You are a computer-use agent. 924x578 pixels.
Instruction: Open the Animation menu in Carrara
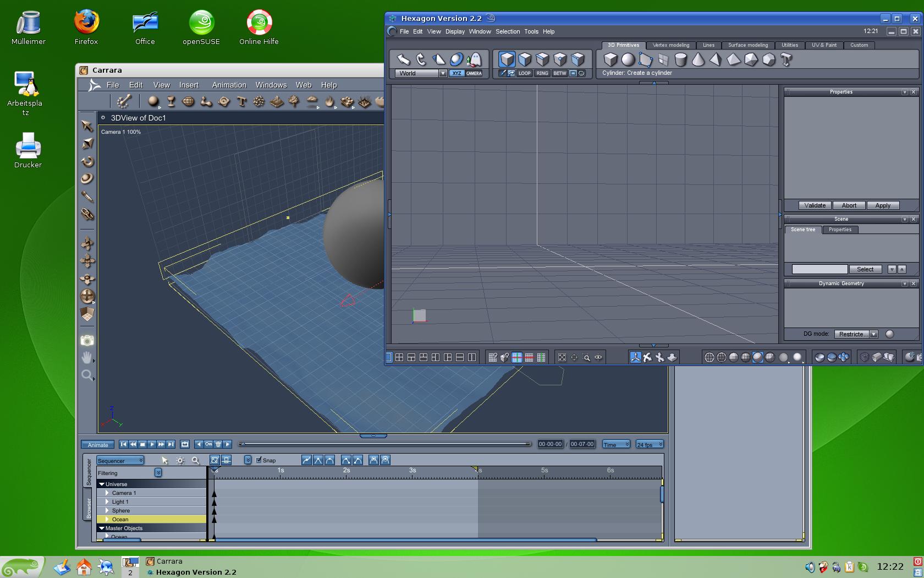tap(229, 85)
